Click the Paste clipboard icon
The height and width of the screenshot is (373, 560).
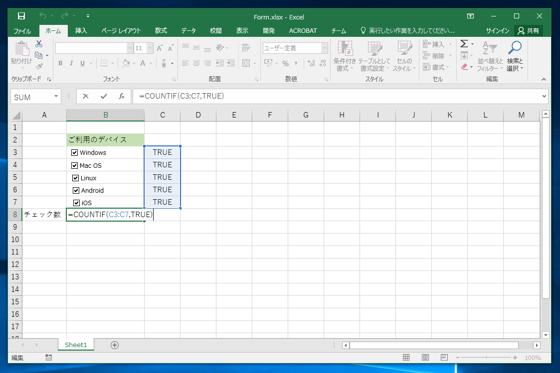pos(21,49)
